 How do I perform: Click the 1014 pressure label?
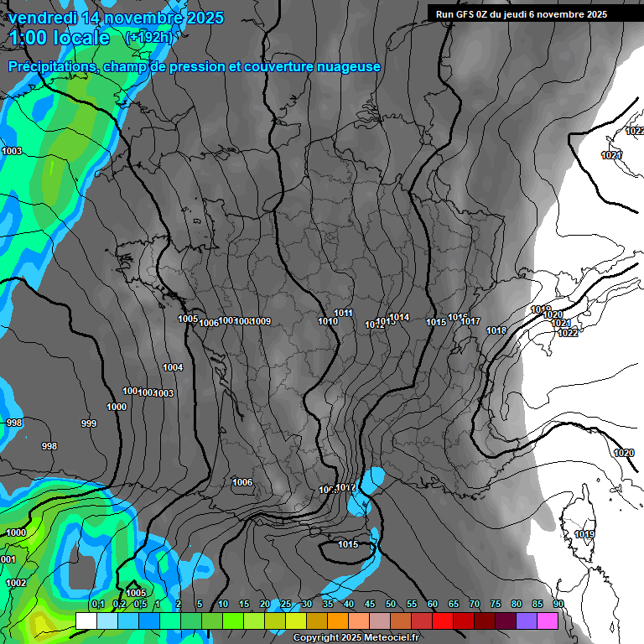(x=399, y=317)
